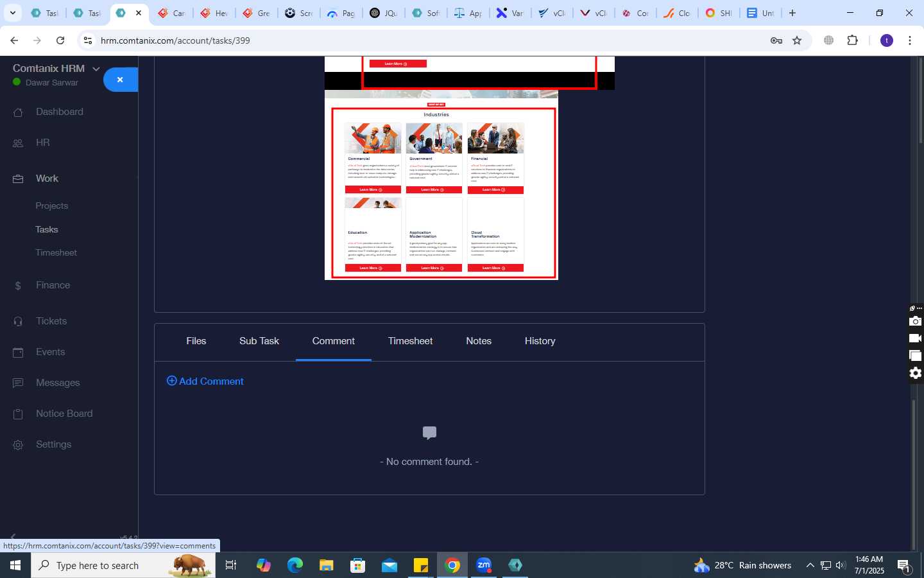Screen dimensions: 924x578
Task: Switch to the Timesheet tab in task panel
Action: (x=410, y=341)
